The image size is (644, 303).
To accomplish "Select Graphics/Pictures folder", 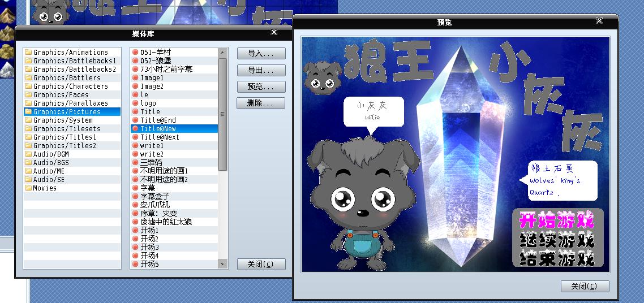I will [x=72, y=111].
